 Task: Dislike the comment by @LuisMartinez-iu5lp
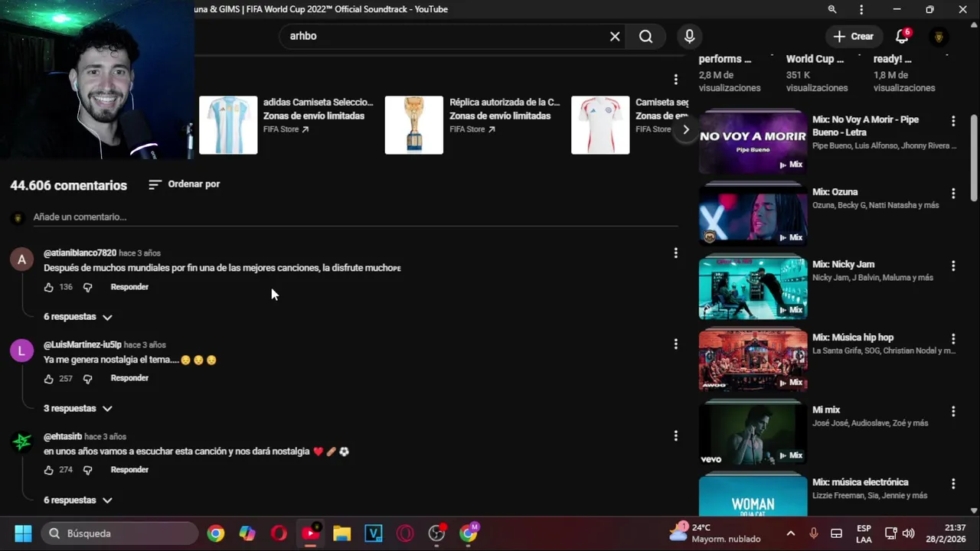coord(87,379)
